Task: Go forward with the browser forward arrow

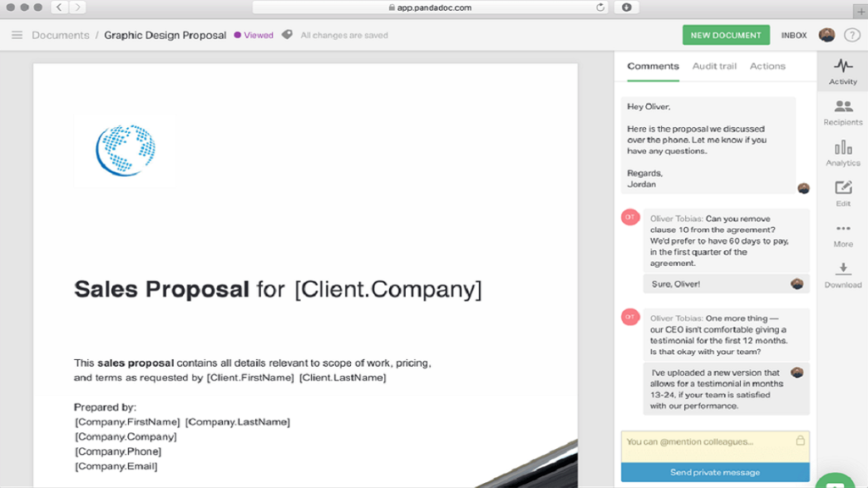Action: click(x=77, y=7)
